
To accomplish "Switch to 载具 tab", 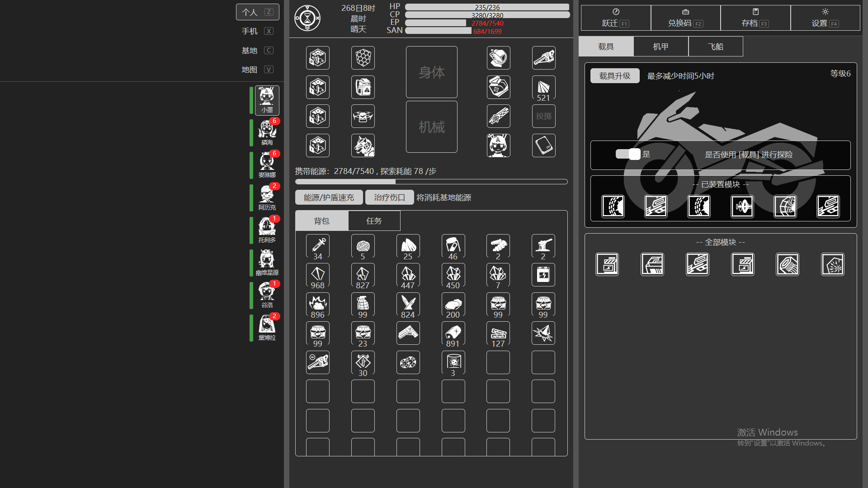I will point(606,47).
